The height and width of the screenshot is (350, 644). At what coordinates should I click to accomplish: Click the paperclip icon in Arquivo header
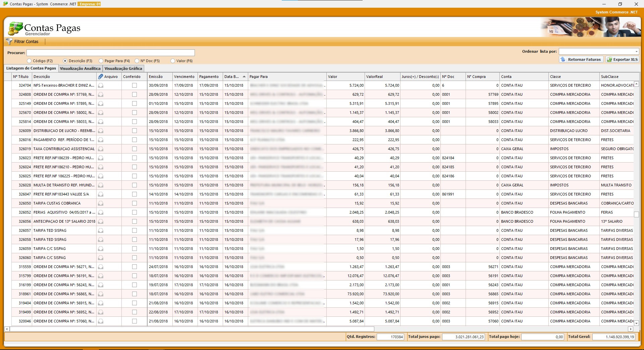coord(101,77)
